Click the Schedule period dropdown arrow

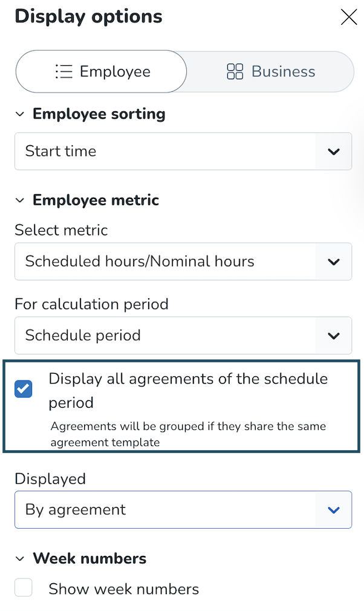(x=333, y=335)
